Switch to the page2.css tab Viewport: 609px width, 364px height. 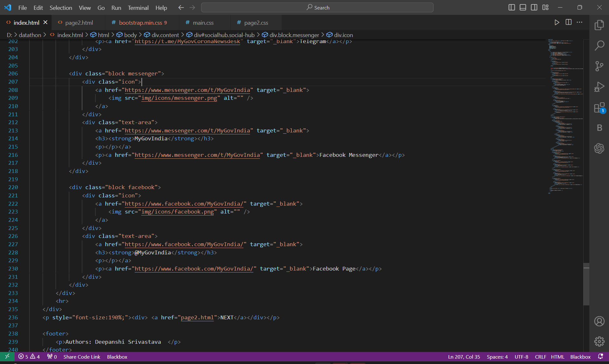[256, 22]
